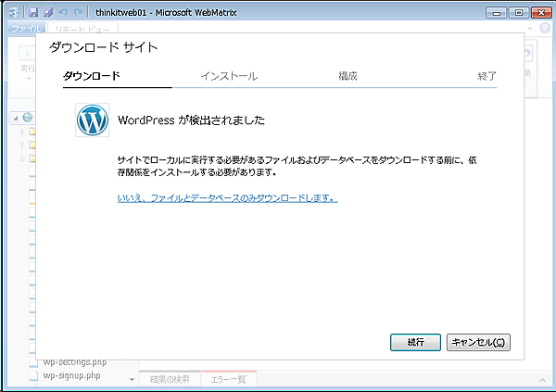Screen dimensions: 556x392
Task: Expand bottom panel with up chevron
Action: click(x=542, y=380)
